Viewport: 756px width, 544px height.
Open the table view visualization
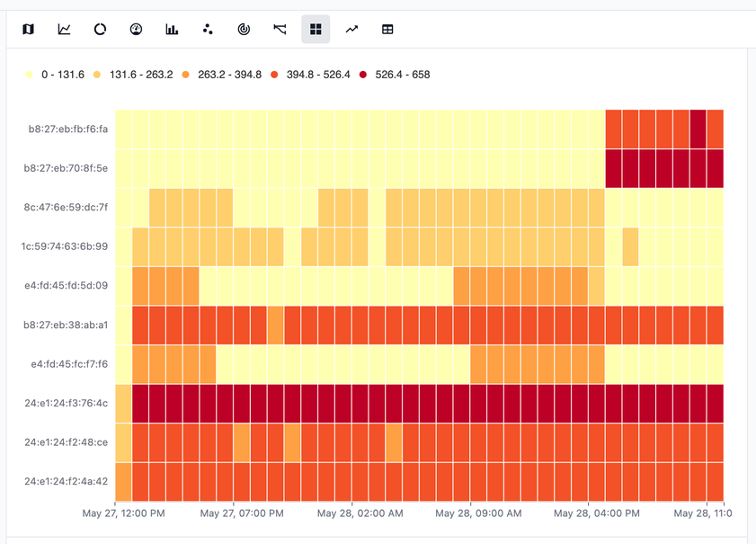tap(387, 30)
